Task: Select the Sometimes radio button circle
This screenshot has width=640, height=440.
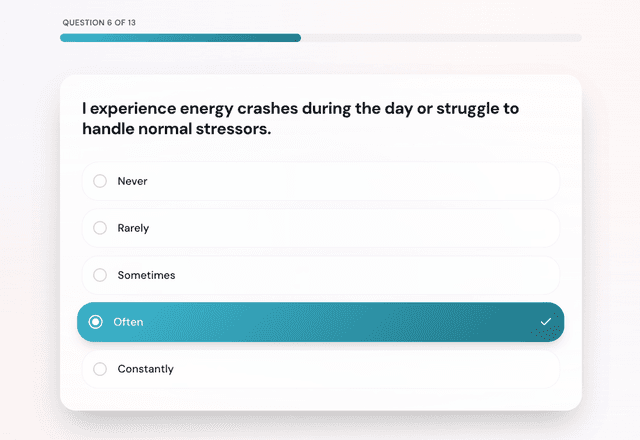Action: coord(100,275)
